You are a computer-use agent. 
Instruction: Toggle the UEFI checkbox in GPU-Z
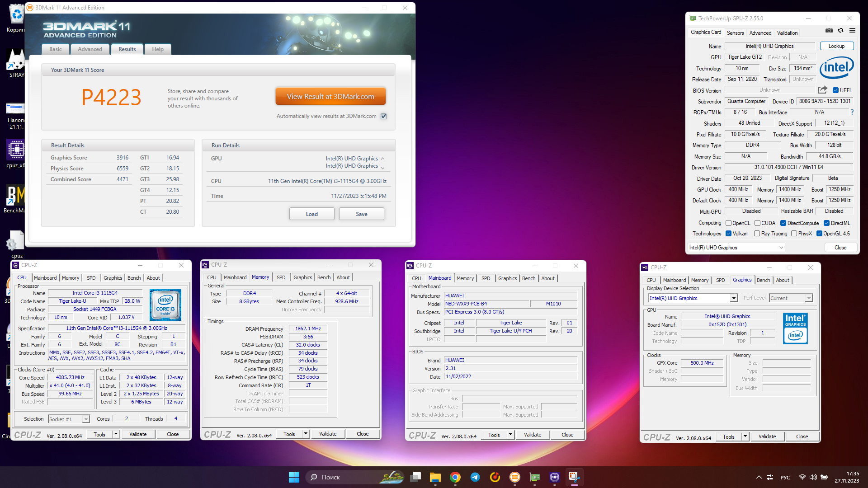tap(835, 90)
